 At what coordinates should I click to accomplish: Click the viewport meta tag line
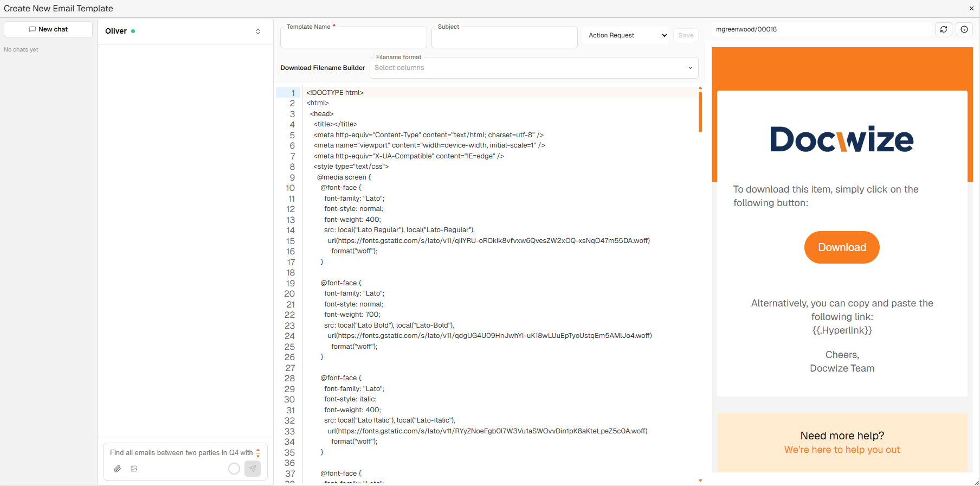tap(429, 145)
